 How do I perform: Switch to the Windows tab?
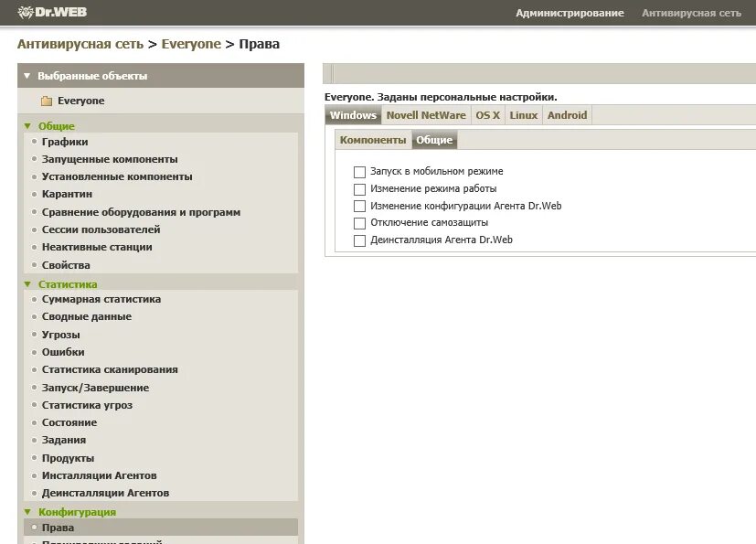click(x=353, y=115)
